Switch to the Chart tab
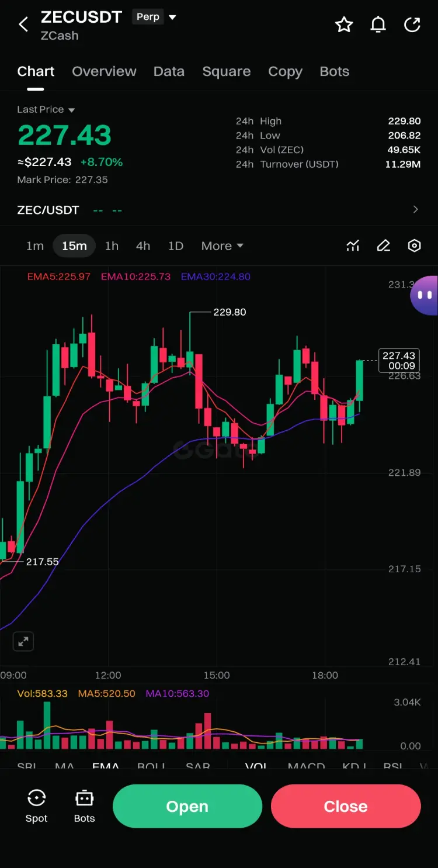 click(36, 71)
